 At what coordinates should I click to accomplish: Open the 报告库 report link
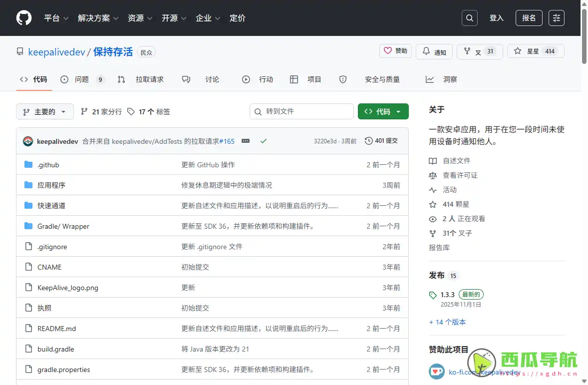coord(439,248)
